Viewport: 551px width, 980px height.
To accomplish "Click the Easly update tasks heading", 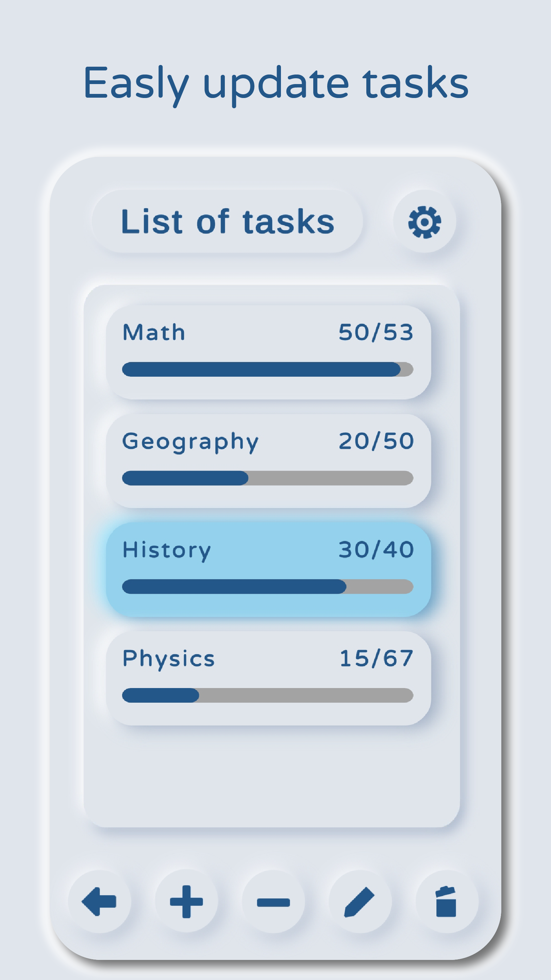I will click(276, 84).
